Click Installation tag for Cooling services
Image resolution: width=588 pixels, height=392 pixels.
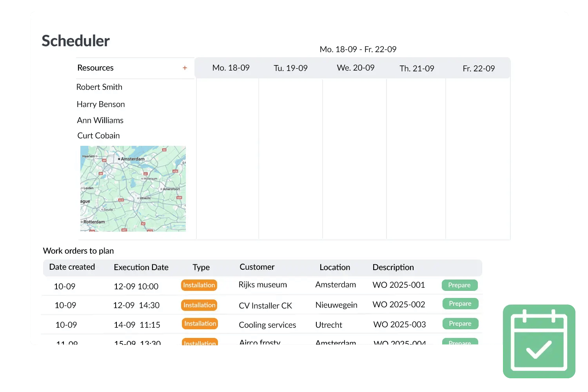[x=200, y=324]
